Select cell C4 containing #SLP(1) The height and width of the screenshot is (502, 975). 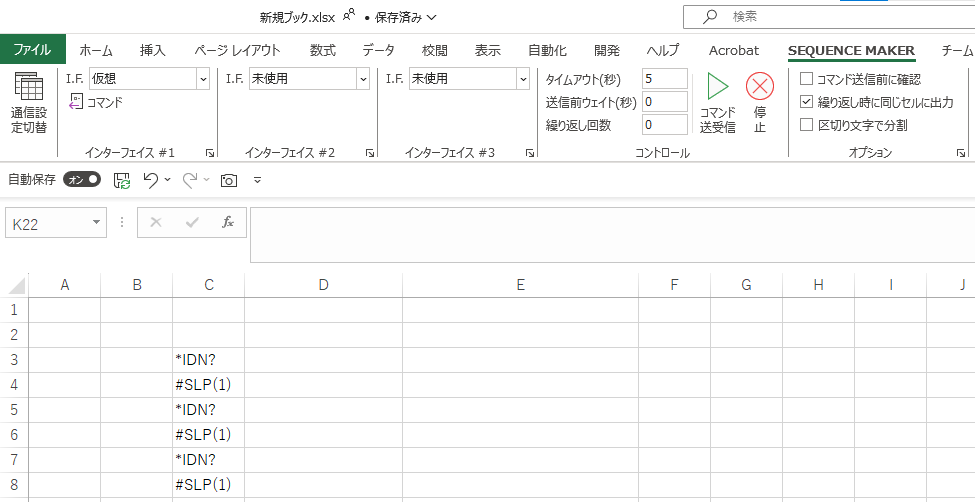[208, 385]
